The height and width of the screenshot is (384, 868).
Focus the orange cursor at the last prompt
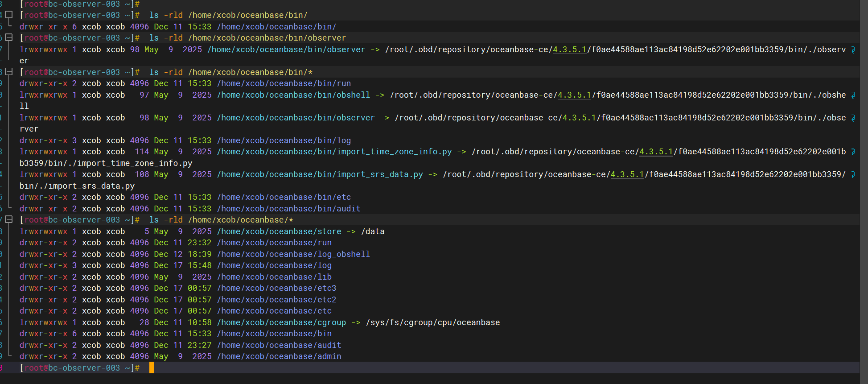click(x=152, y=367)
